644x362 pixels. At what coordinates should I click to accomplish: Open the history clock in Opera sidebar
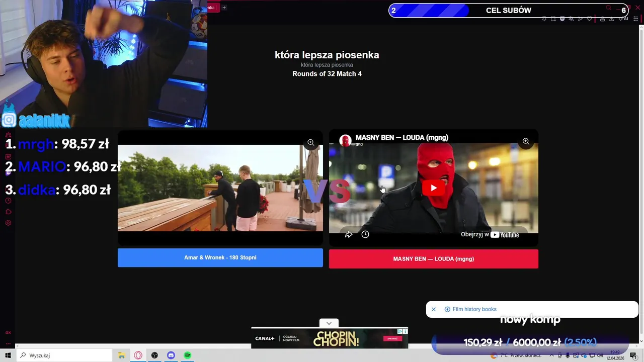click(x=8, y=201)
